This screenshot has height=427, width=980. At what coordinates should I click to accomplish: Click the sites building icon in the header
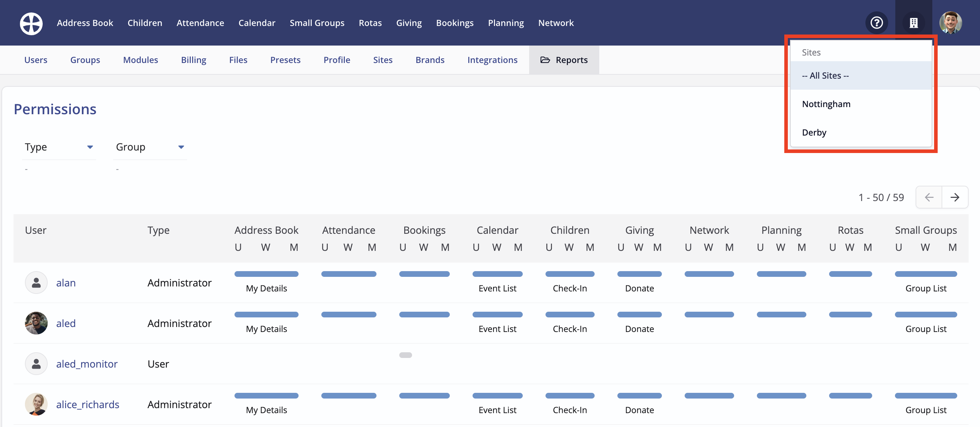pyautogui.click(x=914, y=22)
